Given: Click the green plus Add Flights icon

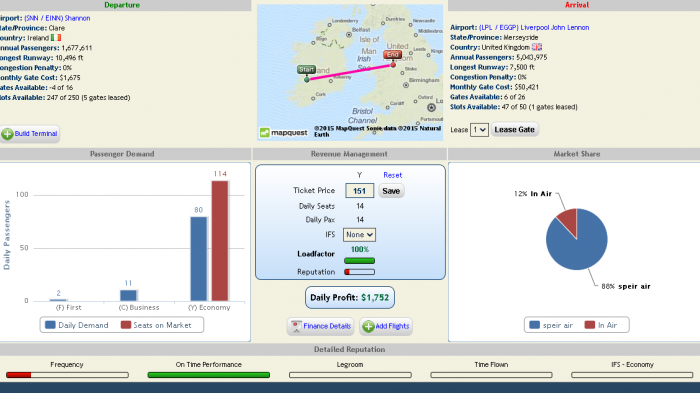Looking at the screenshot, I should point(368,326).
